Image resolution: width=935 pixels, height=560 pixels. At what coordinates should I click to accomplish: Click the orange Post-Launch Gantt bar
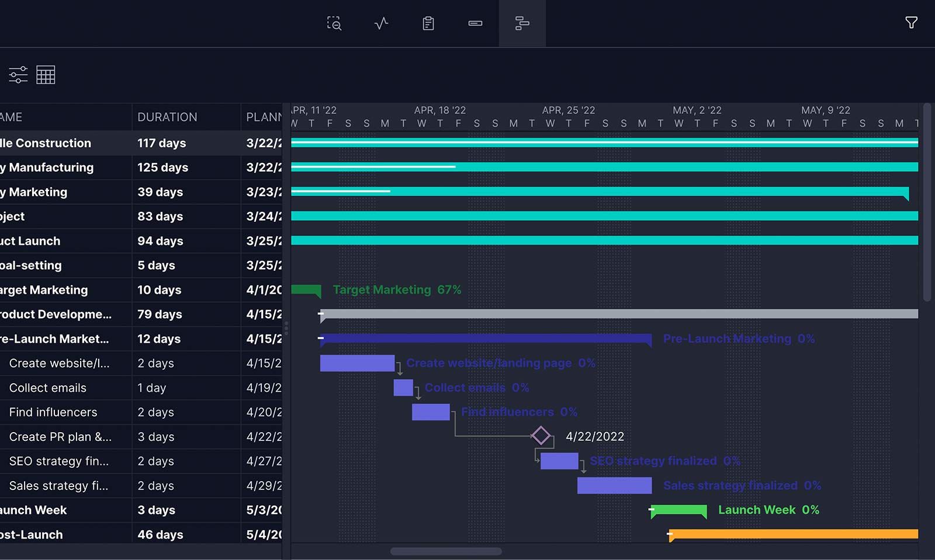[794, 534]
